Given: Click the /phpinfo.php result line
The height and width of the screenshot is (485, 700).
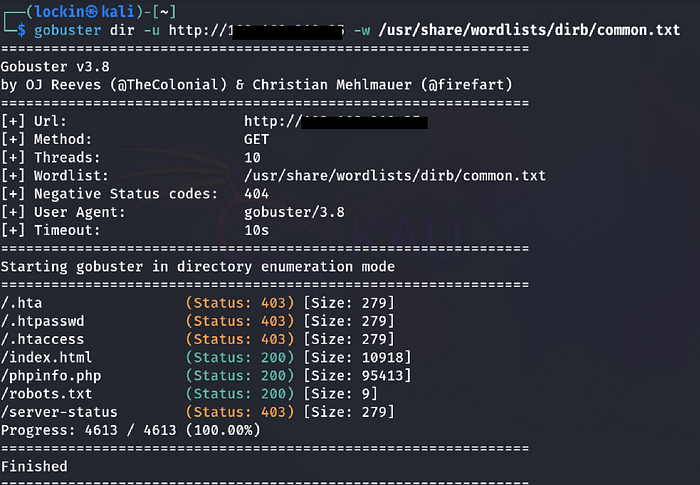Looking at the screenshot, I should pos(206,376).
